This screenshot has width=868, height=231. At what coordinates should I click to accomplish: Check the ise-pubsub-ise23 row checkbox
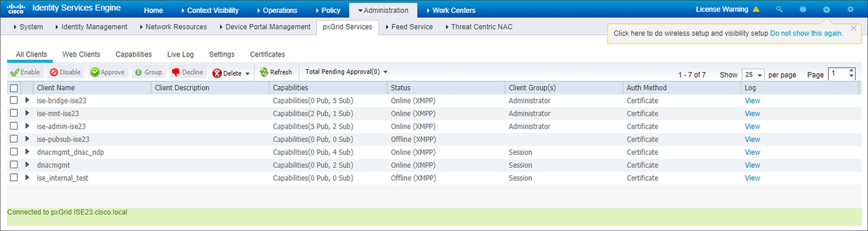click(14, 139)
